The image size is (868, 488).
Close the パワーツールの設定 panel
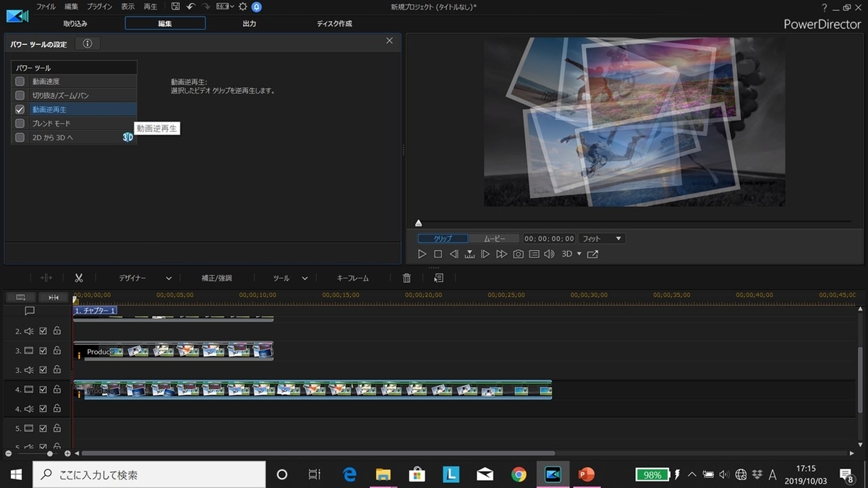[389, 41]
